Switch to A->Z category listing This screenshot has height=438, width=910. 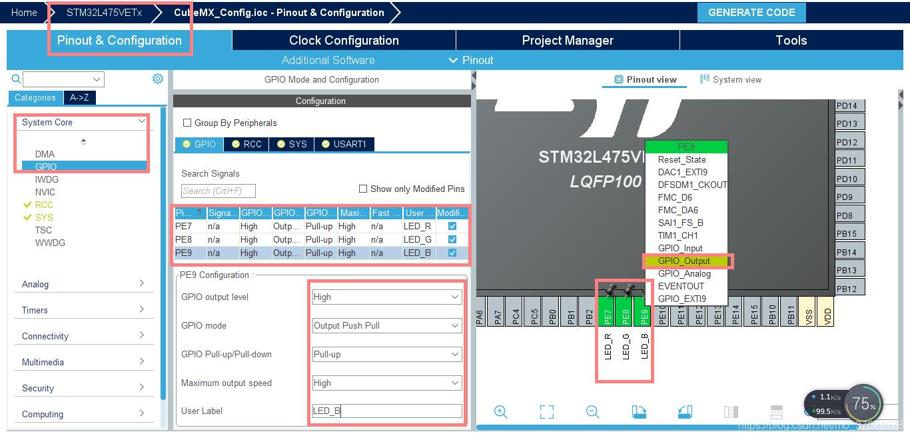click(x=80, y=97)
